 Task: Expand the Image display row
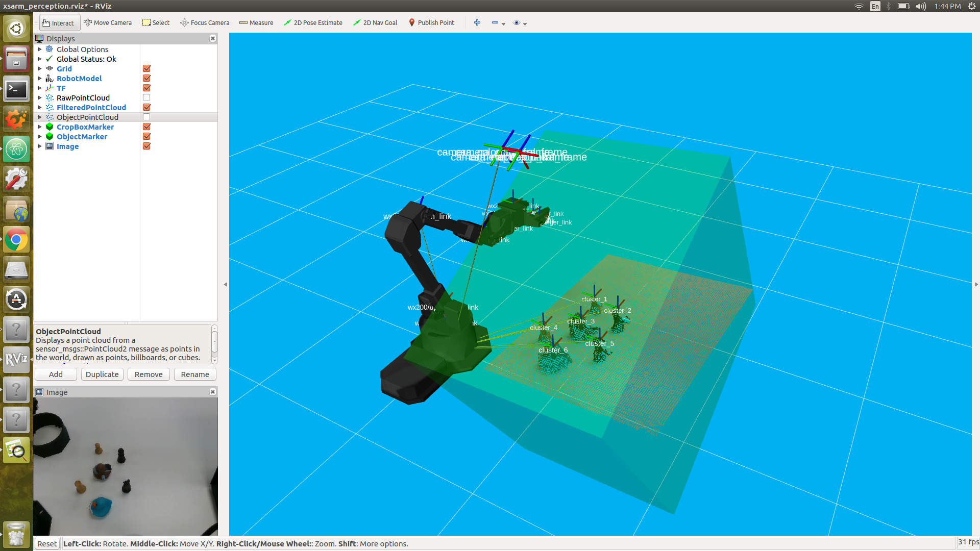[40, 146]
